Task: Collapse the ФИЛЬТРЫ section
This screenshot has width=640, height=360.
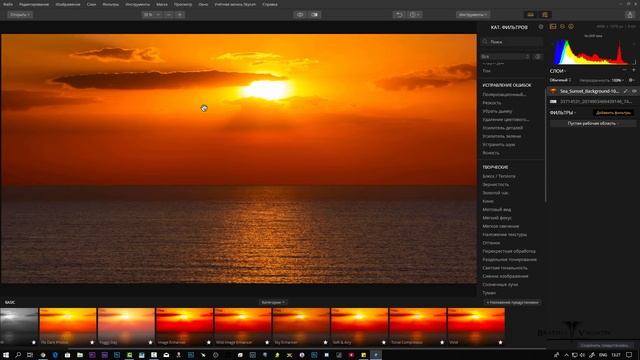Action: [562, 113]
